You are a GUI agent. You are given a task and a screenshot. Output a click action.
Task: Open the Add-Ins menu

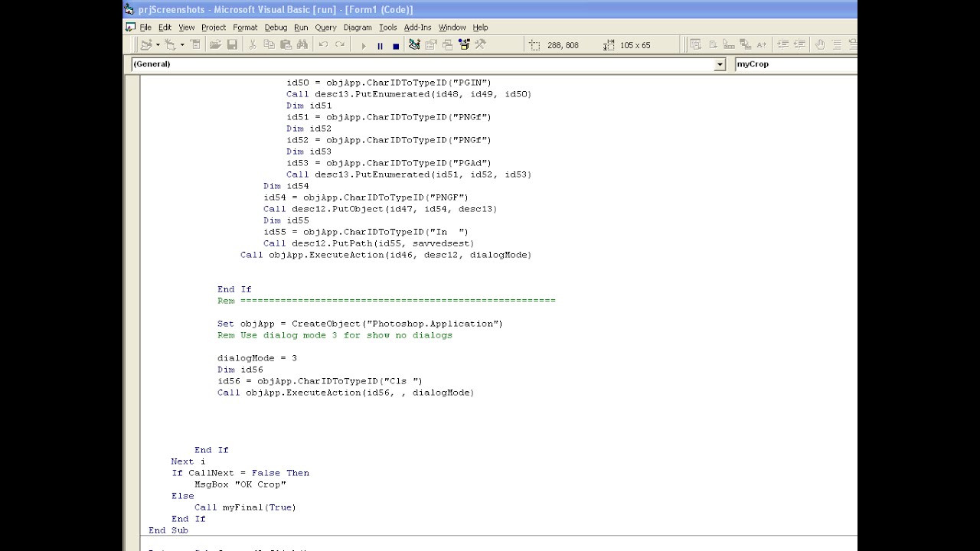pos(418,28)
